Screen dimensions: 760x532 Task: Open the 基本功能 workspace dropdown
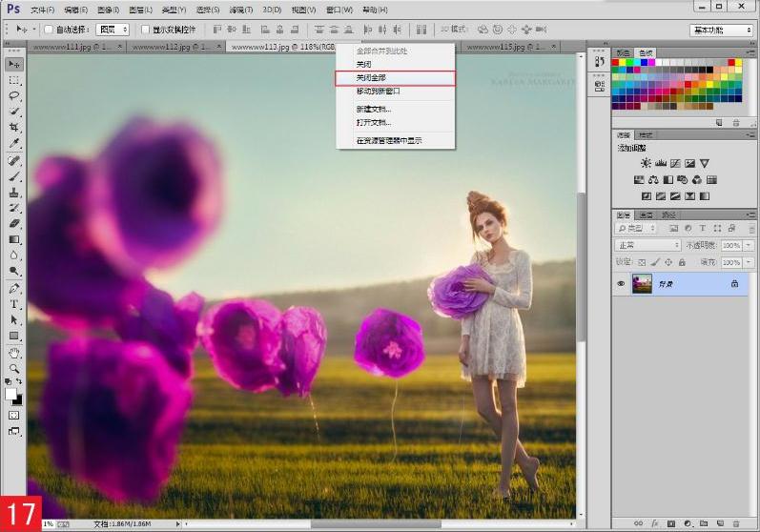coord(721,31)
